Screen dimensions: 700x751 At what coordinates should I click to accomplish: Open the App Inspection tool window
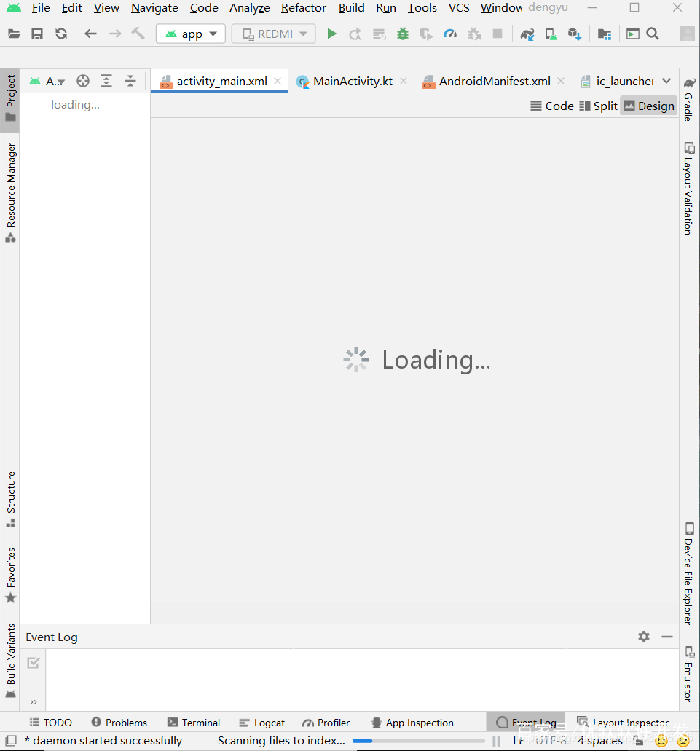pyautogui.click(x=412, y=723)
